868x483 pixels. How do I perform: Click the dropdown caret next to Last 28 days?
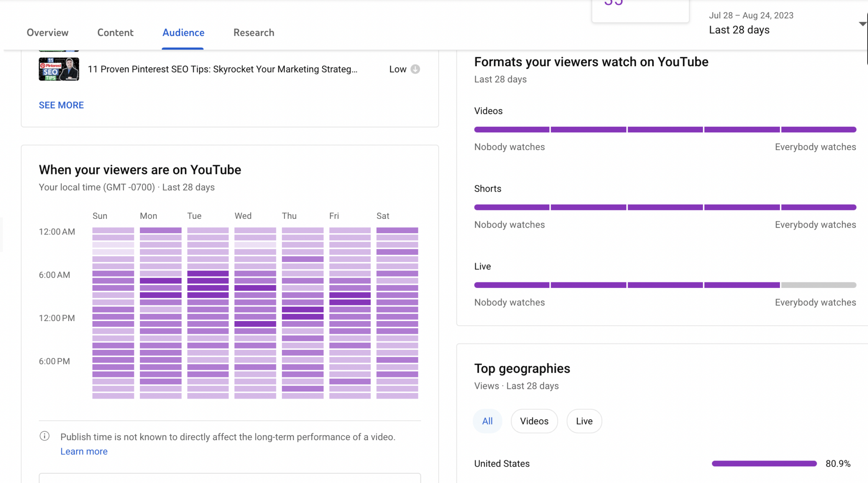[862, 23]
